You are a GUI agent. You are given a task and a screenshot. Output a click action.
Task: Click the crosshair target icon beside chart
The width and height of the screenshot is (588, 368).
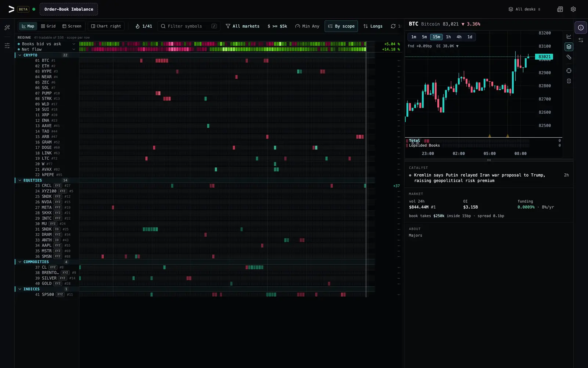[569, 71]
